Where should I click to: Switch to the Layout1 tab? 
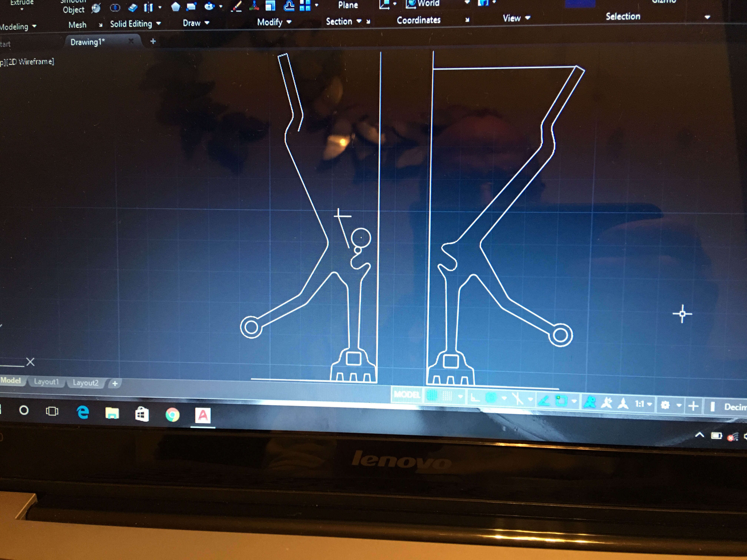click(x=46, y=382)
